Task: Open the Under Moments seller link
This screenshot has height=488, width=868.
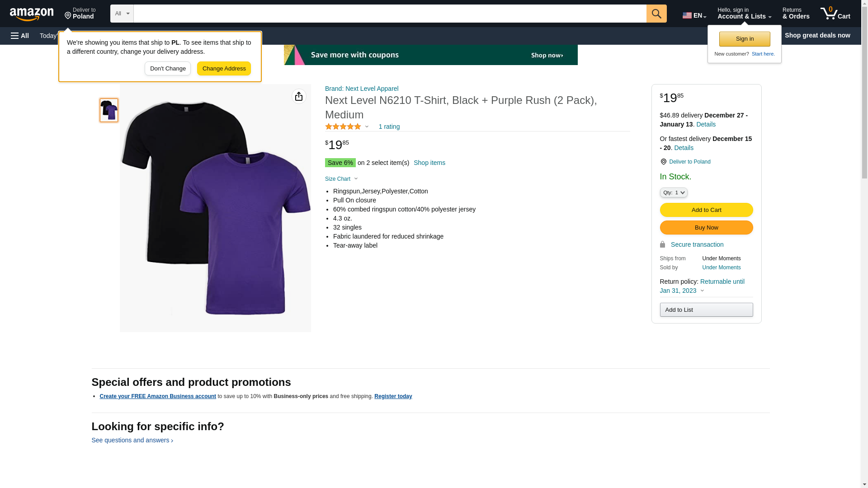Action: pyautogui.click(x=721, y=267)
